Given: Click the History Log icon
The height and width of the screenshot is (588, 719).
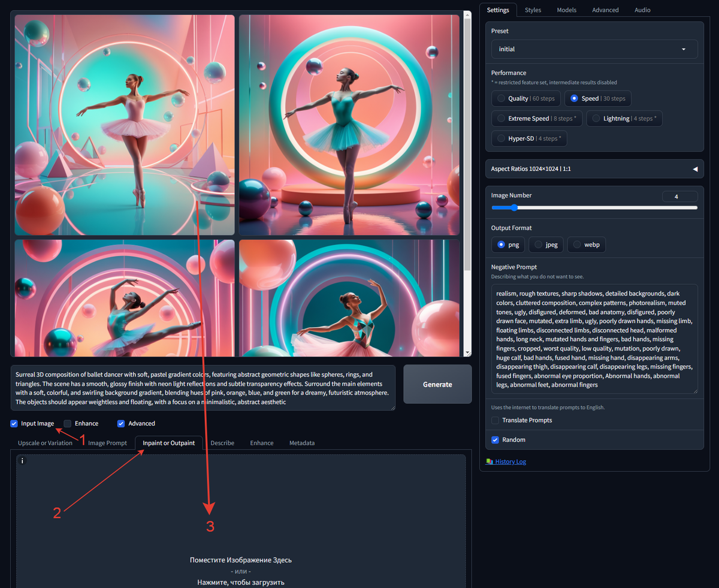Looking at the screenshot, I should (489, 462).
